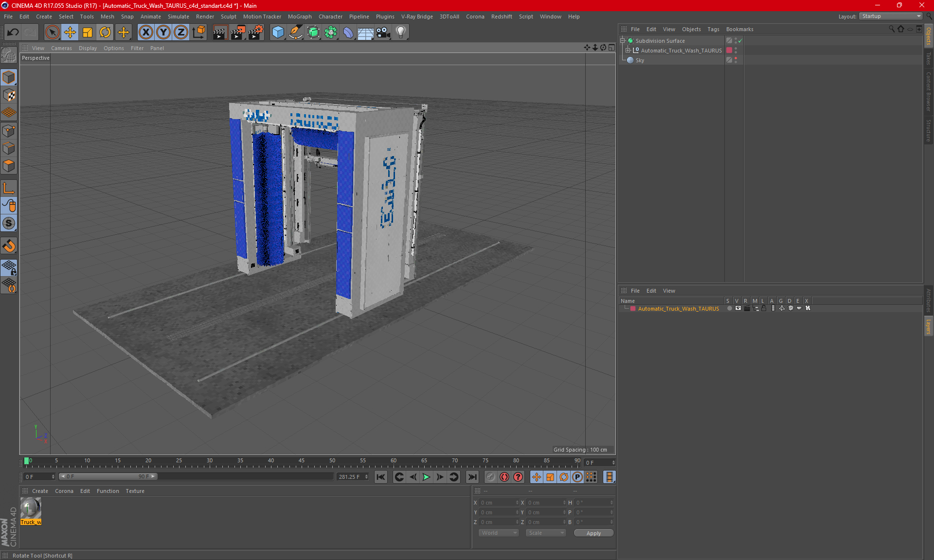Activate the Scale tool
This screenshot has height=560, width=934.
(88, 33)
